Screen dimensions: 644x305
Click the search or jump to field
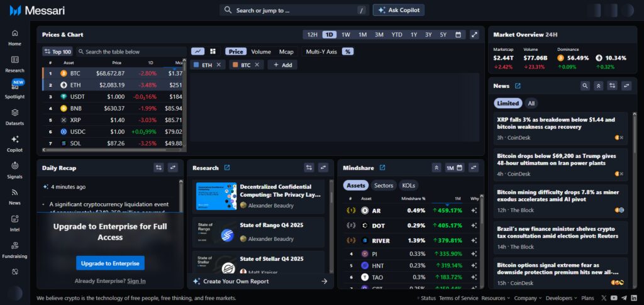294,10
